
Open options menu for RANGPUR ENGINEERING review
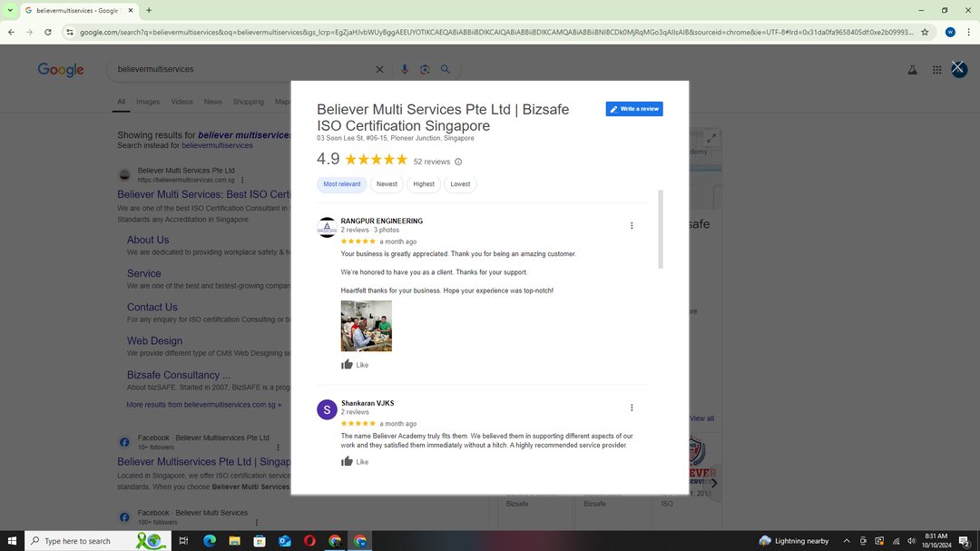(632, 226)
